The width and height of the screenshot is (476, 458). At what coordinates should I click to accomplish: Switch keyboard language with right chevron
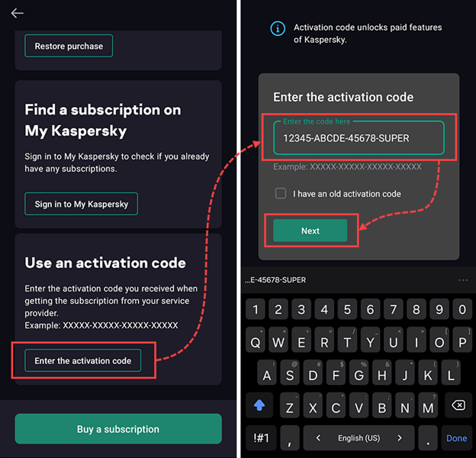click(x=400, y=437)
